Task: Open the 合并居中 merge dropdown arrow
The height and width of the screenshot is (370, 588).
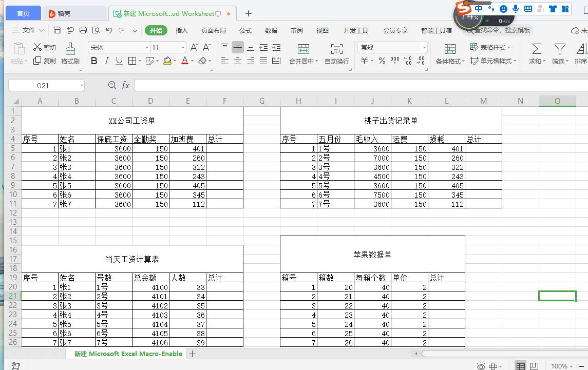Action: click(x=316, y=61)
